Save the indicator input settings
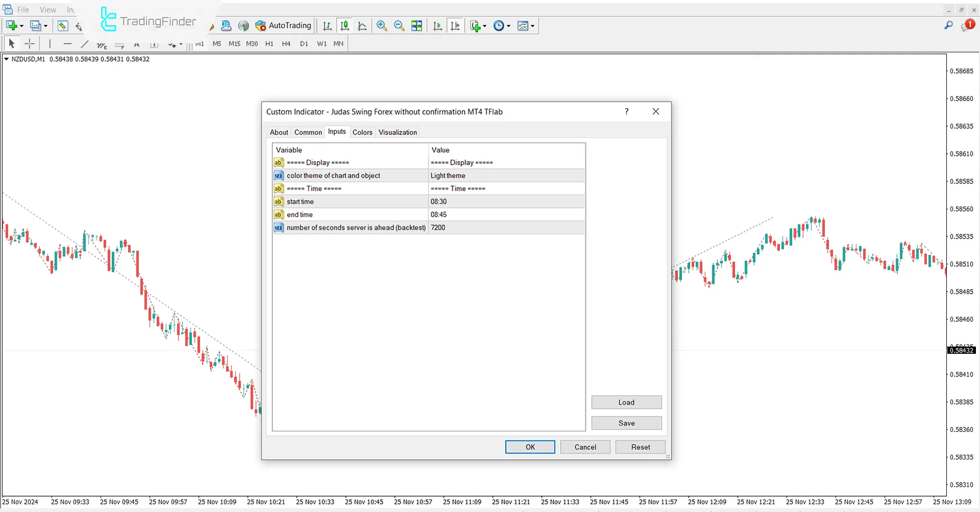The height and width of the screenshot is (512, 980). [626, 423]
